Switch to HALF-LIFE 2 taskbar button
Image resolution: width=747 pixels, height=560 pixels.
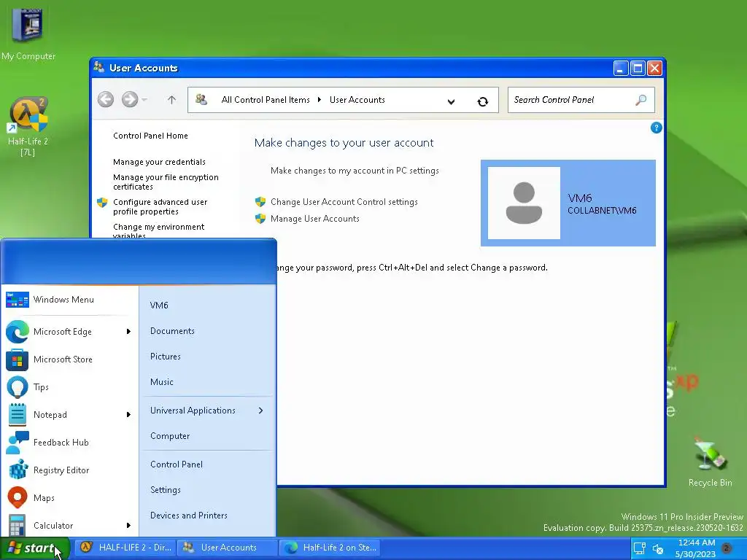pyautogui.click(x=125, y=548)
